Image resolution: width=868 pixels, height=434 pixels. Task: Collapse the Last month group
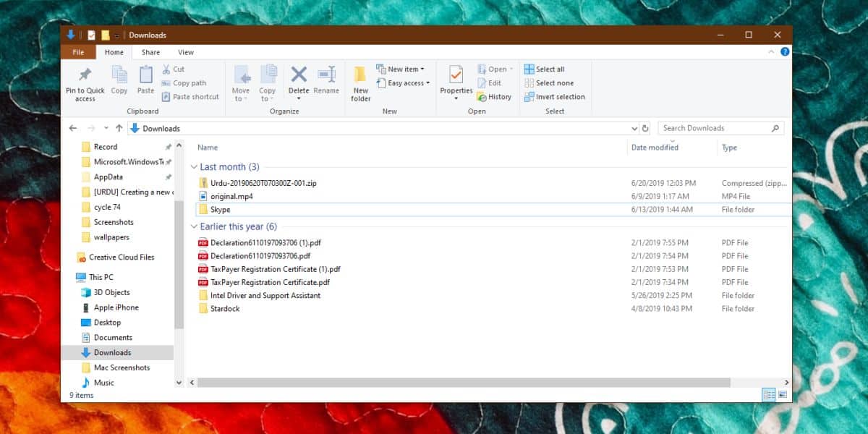point(194,167)
